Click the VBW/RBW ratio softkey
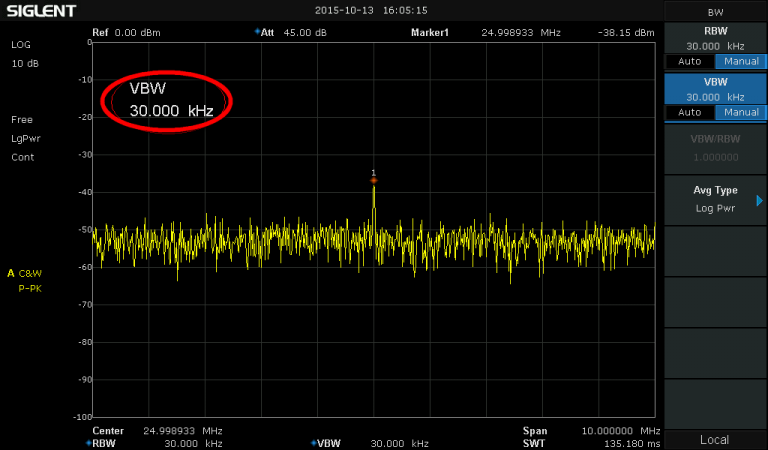Screen dimensions: 768x450 (715, 148)
